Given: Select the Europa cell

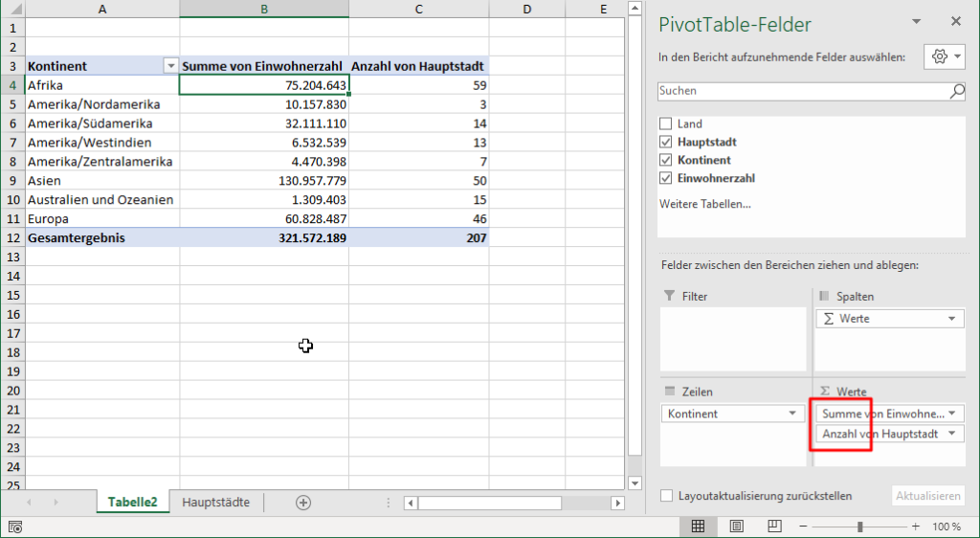Looking at the screenshot, I should point(102,218).
